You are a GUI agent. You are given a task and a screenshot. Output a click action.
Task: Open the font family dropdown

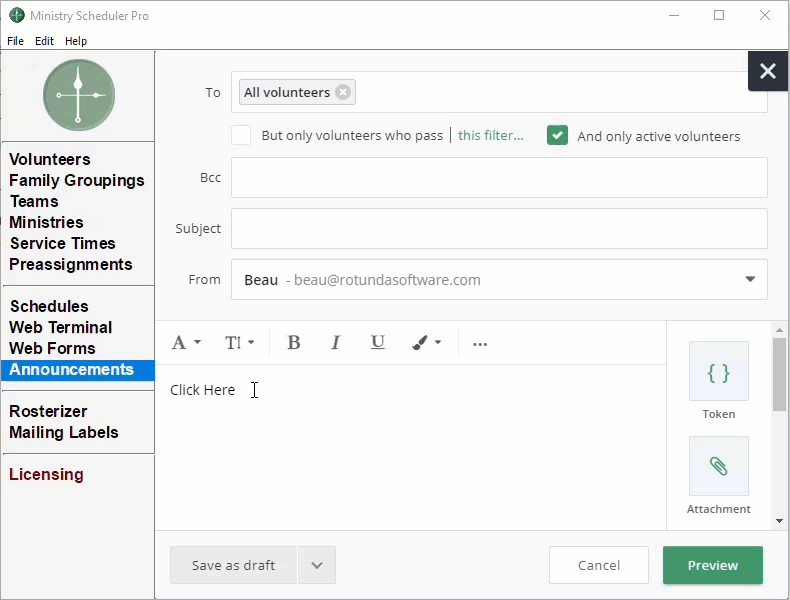186,343
